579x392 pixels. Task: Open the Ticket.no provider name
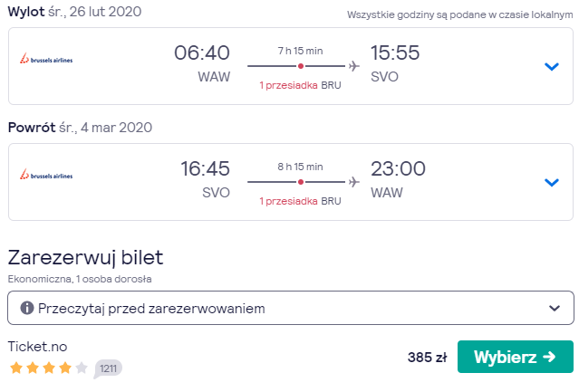click(x=38, y=347)
